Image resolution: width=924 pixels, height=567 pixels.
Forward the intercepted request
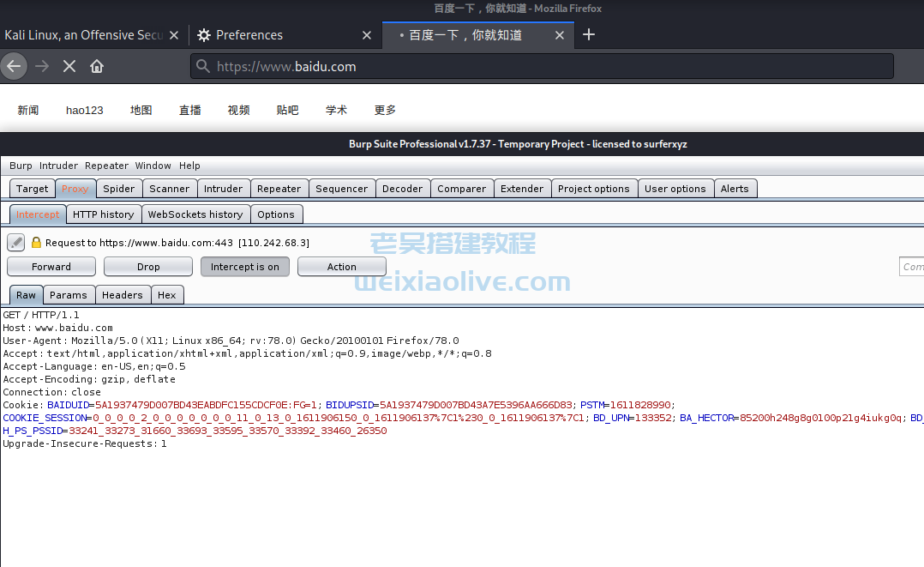[51, 267]
